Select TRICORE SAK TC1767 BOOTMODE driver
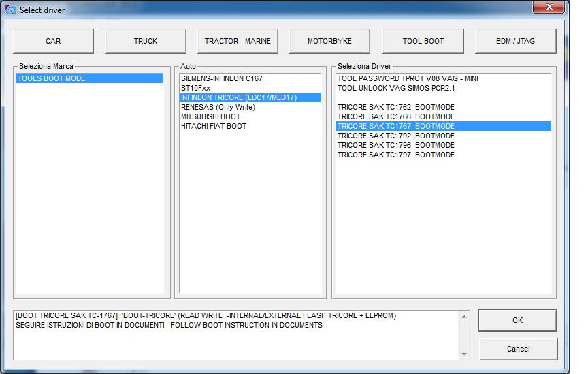 point(444,126)
